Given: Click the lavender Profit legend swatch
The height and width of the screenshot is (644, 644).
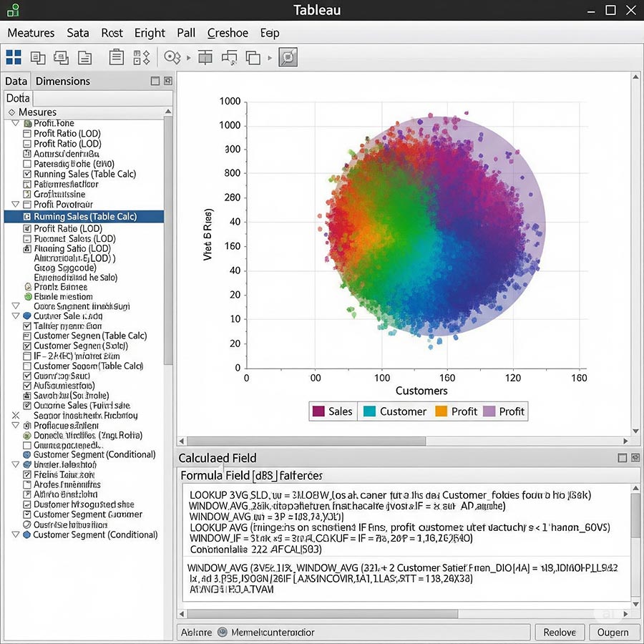Looking at the screenshot, I should click(x=489, y=411).
